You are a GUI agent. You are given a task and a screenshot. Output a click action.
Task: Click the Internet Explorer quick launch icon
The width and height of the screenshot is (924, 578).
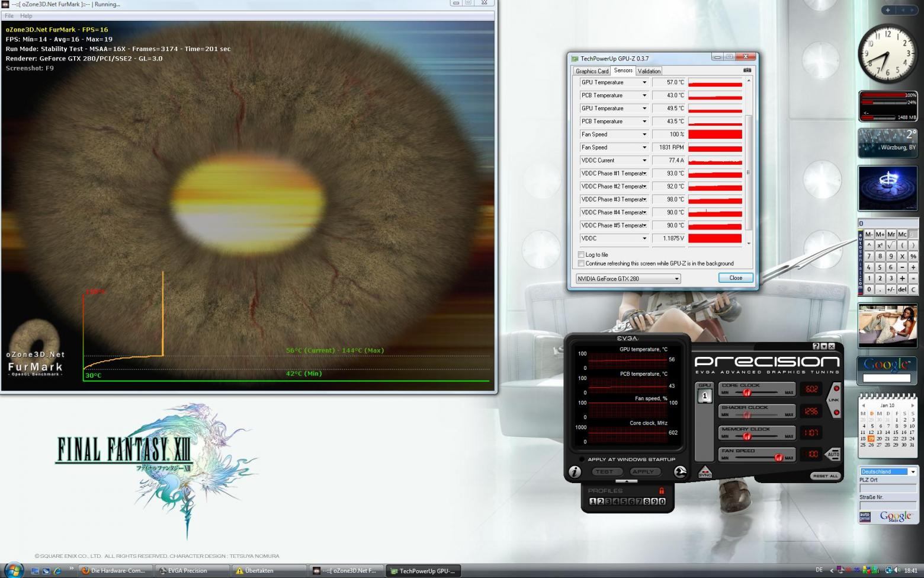(57, 571)
